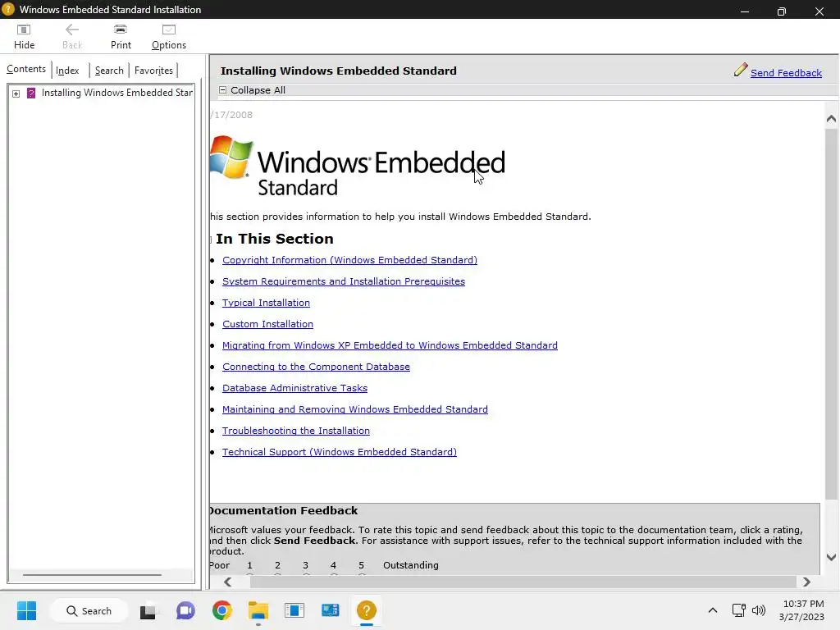Viewport: 840px width, 630px height.
Task: Open Database Administrative Tasks link
Action: [x=294, y=388]
